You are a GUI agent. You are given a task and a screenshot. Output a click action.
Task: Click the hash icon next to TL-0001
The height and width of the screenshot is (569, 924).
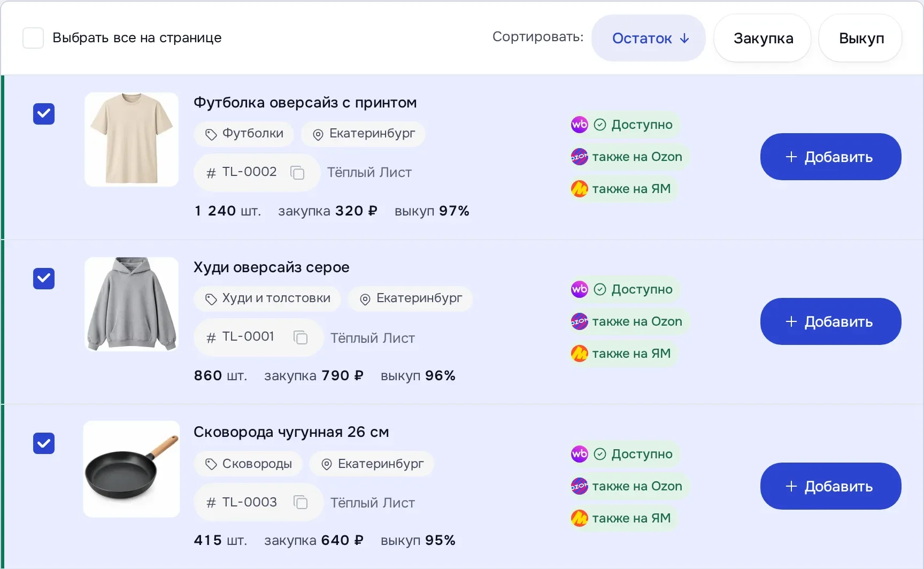click(x=211, y=337)
